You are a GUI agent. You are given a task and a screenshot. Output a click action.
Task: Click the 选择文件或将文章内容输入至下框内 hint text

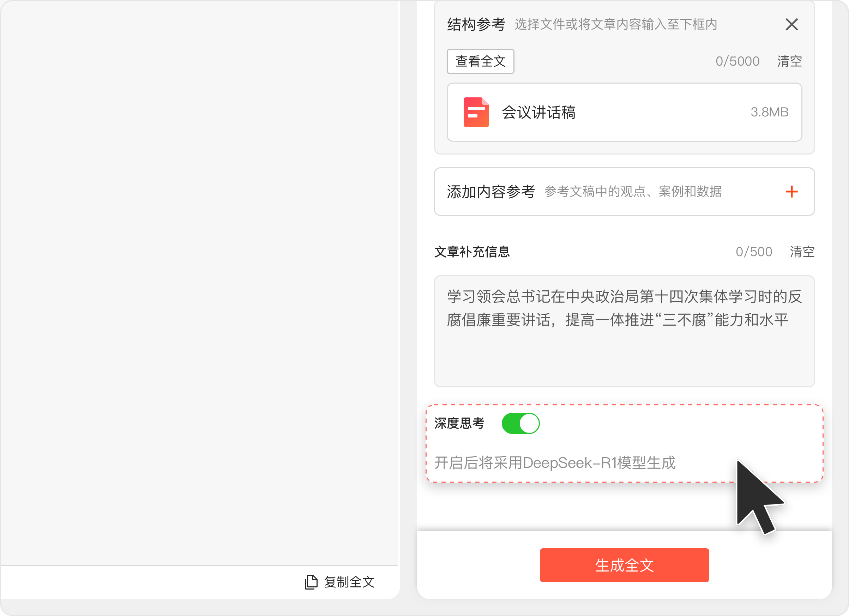point(616,25)
